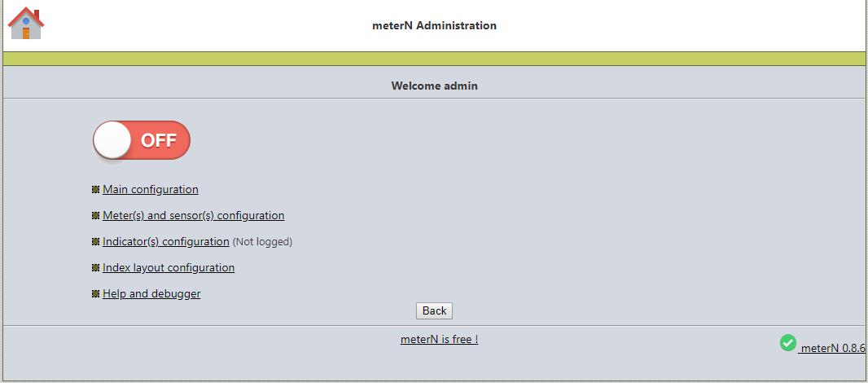Click the green checkmark version status icon

(x=787, y=343)
